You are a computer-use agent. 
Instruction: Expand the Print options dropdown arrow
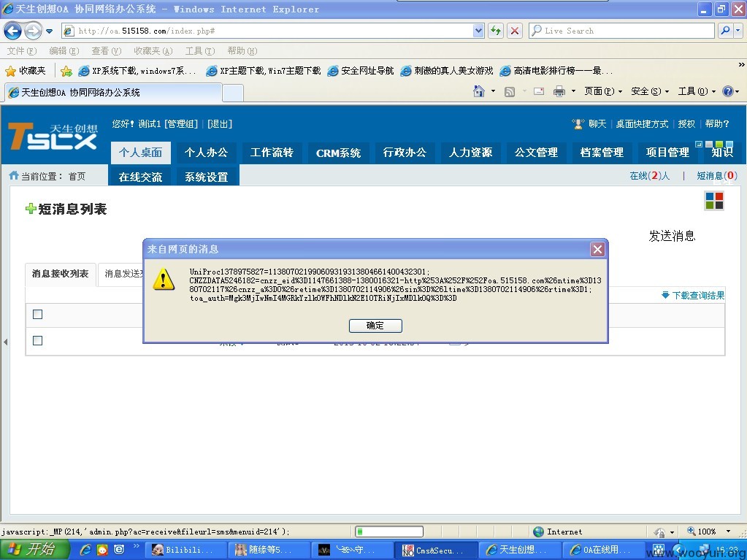[573, 91]
